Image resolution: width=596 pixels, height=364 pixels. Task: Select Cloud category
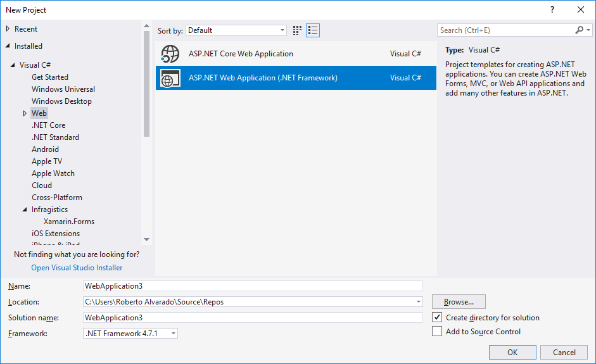click(41, 185)
